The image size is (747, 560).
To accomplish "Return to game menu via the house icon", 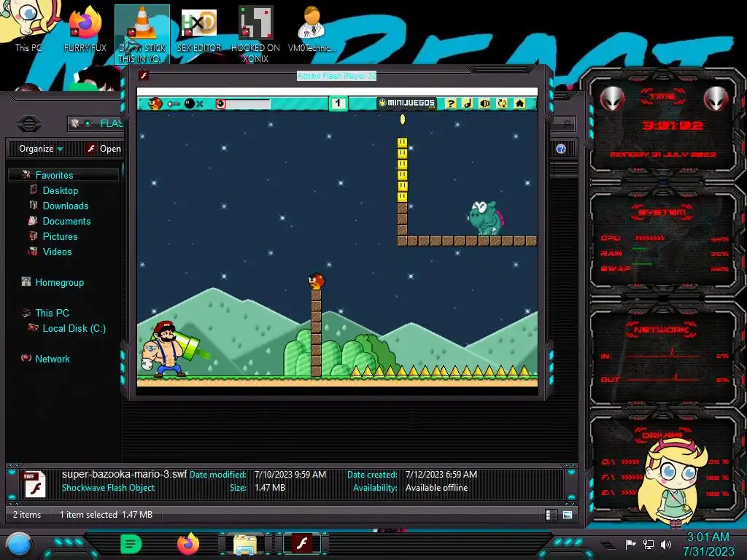I will pos(519,104).
